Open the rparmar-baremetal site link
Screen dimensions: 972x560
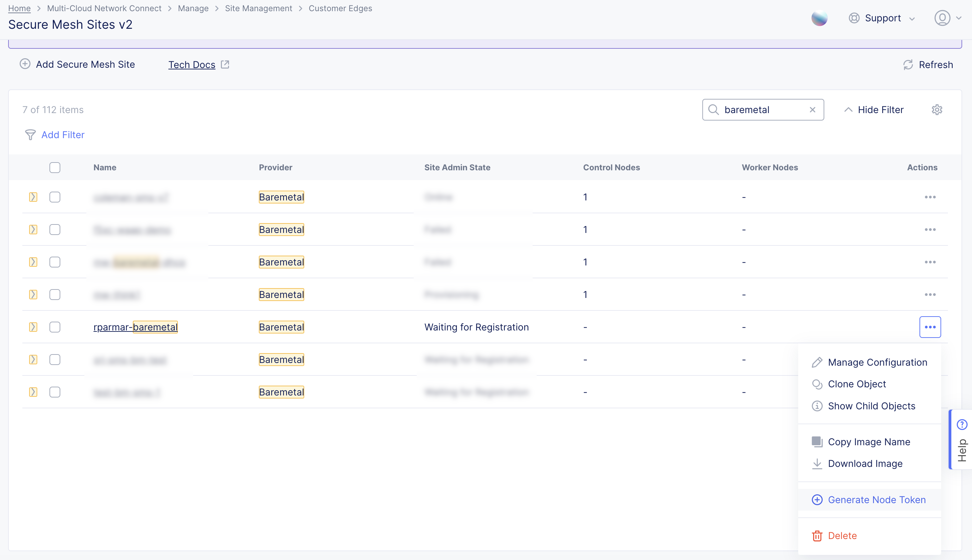[135, 327]
